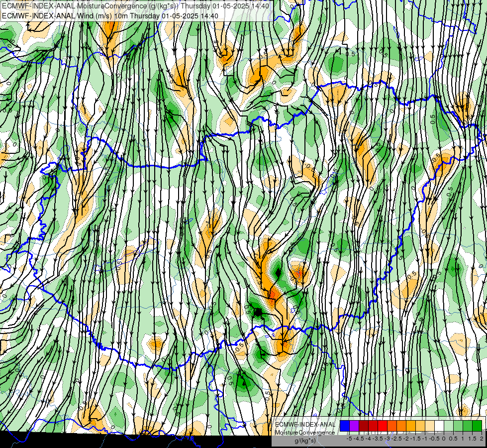Pick the bright red swatch between -3.5 and -3
The width and height of the screenshot is (487, 448).
pyautogui.click(x=383, y=426)
